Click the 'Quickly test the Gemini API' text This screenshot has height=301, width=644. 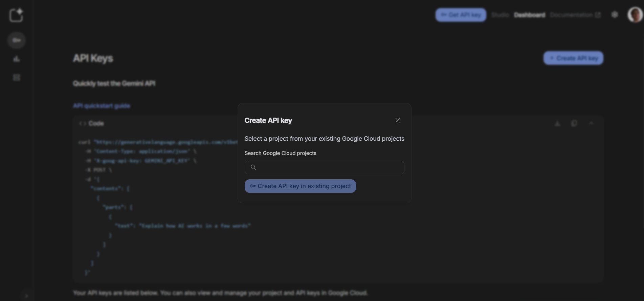tap(114, 83)
